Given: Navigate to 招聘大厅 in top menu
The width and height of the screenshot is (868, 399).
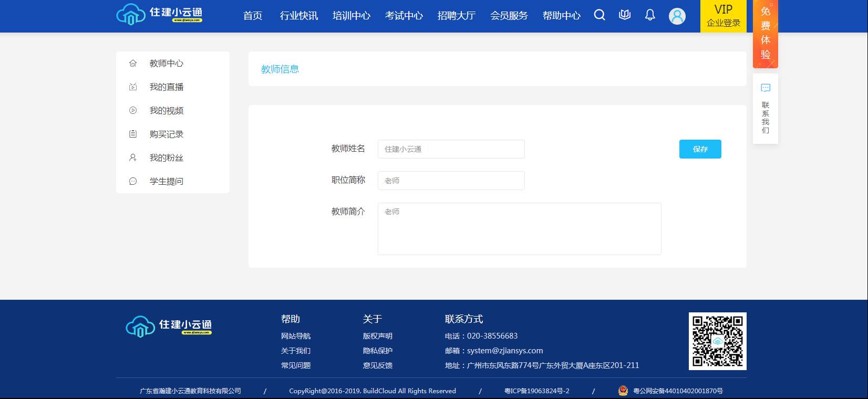Looking at the screenshot, I should click(x=456, y=16).
